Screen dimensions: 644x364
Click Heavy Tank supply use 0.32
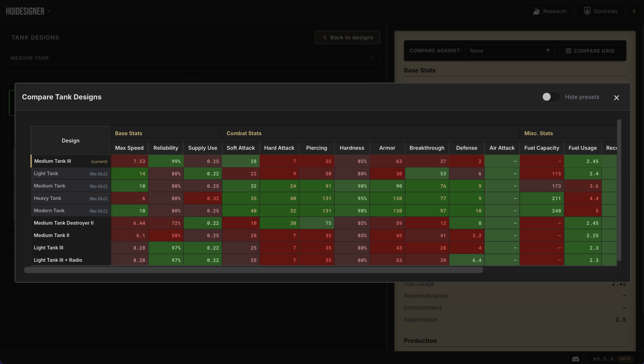pos(203,198)
